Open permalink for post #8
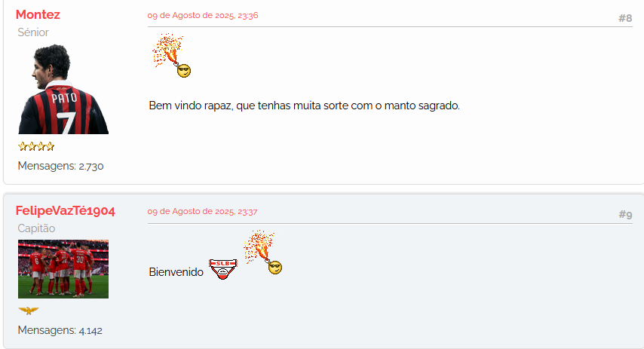Screen dimensions: 644x349 tap(625, 18)
